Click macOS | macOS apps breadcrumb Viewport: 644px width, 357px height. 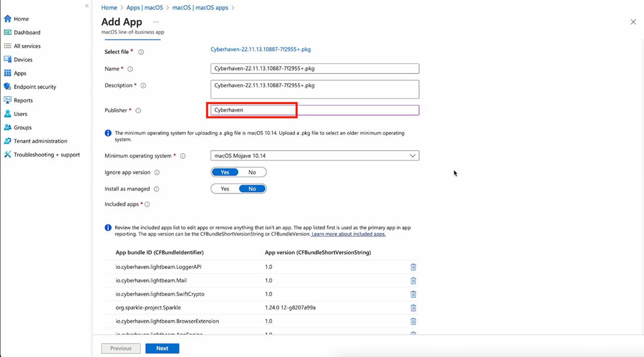(200, 8)
